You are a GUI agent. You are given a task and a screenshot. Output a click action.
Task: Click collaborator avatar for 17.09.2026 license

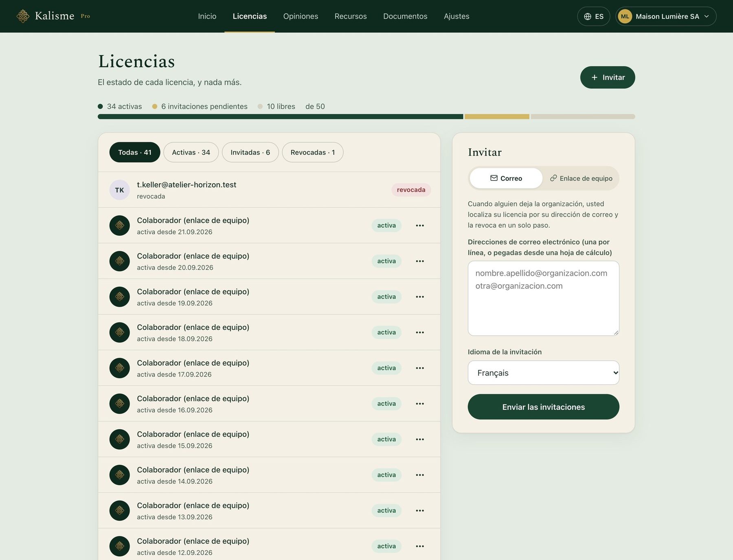tap(119, 368)
